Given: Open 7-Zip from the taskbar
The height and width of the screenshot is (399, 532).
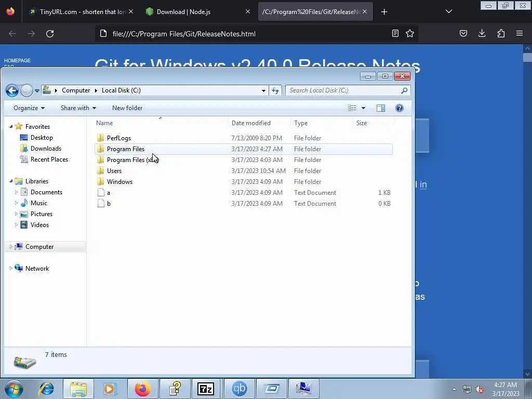Looking at the screenshot, I should pyautogui.click(x=205, y=389).
